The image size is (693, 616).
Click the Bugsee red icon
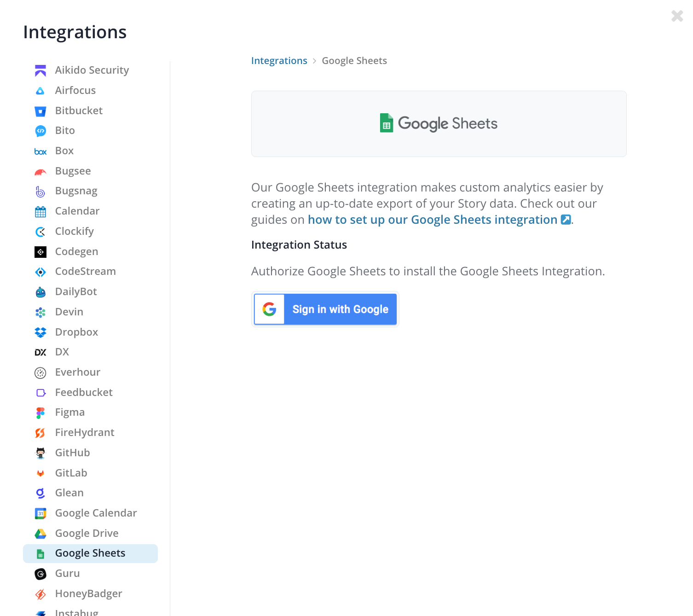pyautogui.click(x=40, y=171)
